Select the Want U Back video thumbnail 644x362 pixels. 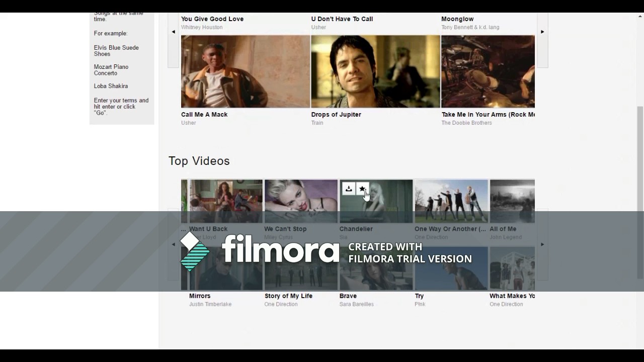[226, 201]
